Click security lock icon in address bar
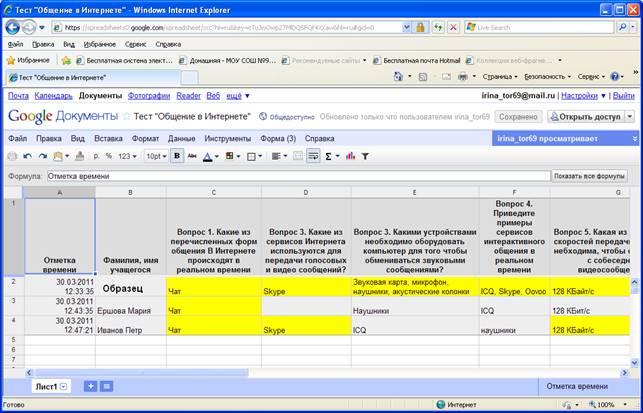This screenshot has height=413, width=643. (x=420, y=27)
